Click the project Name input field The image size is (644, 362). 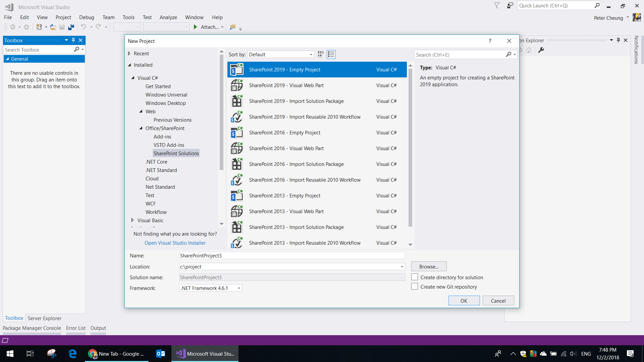coord(292,256)
